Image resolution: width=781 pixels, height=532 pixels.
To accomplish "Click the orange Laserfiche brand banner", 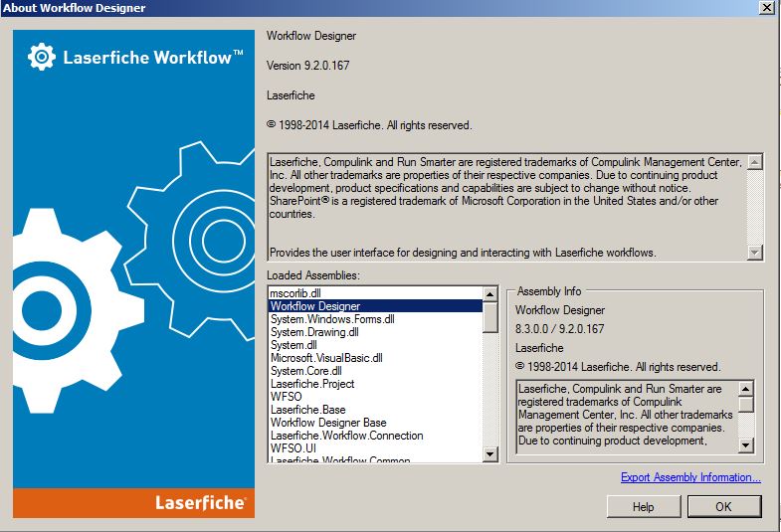I will coord(133,502).
